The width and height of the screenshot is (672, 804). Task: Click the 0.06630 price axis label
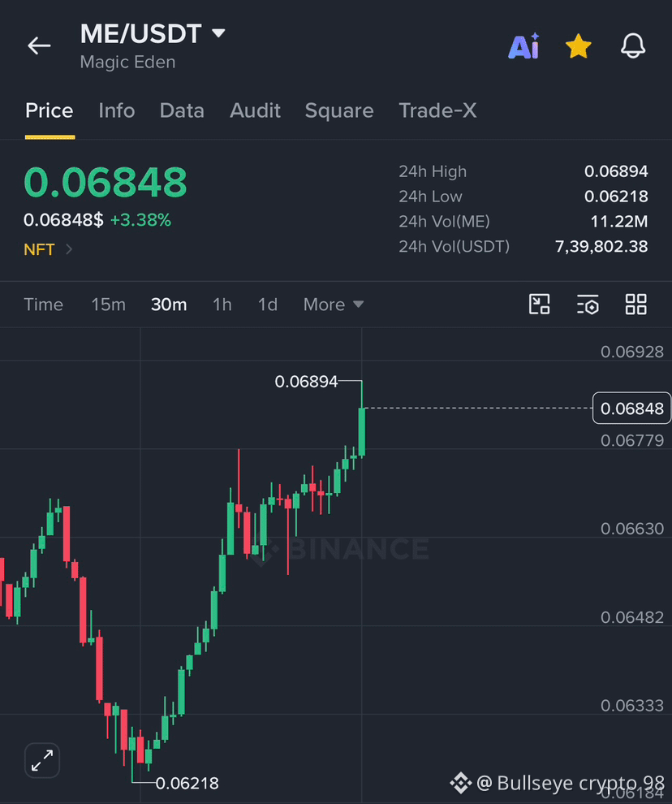click(x=632, y=529)
